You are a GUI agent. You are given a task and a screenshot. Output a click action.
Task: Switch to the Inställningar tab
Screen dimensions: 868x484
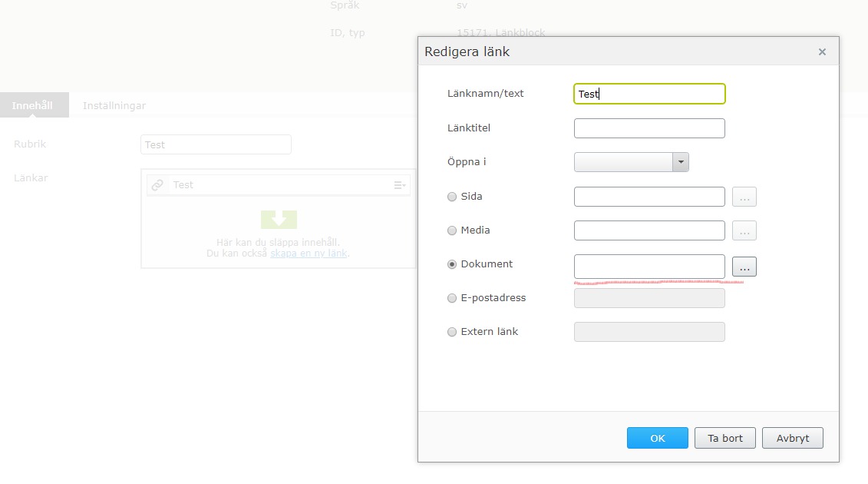pyautogui.click(x=114, y=105)
